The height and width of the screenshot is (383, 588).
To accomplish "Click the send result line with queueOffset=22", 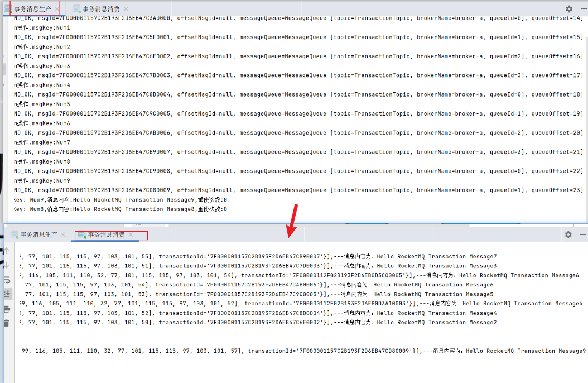I will tap(299, 171).
